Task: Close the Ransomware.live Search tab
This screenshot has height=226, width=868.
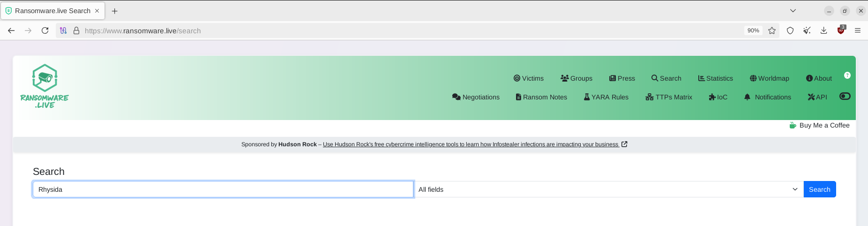Action: point(97,11)
